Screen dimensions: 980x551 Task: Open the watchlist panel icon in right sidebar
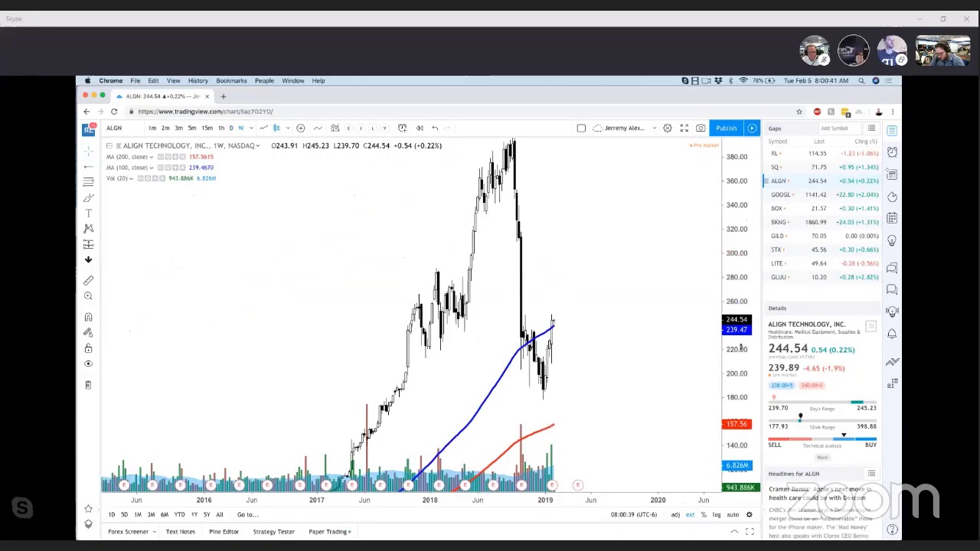(x=892, y=131)
